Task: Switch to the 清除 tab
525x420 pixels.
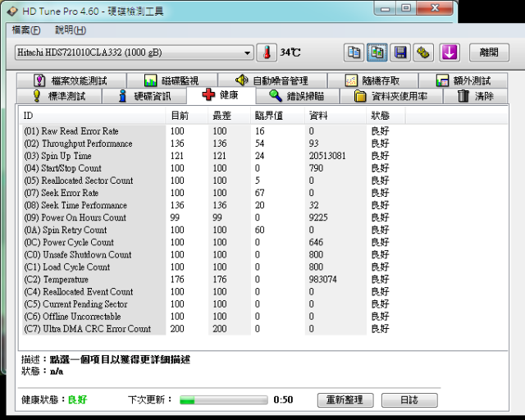Action: (x=476, y=96)
